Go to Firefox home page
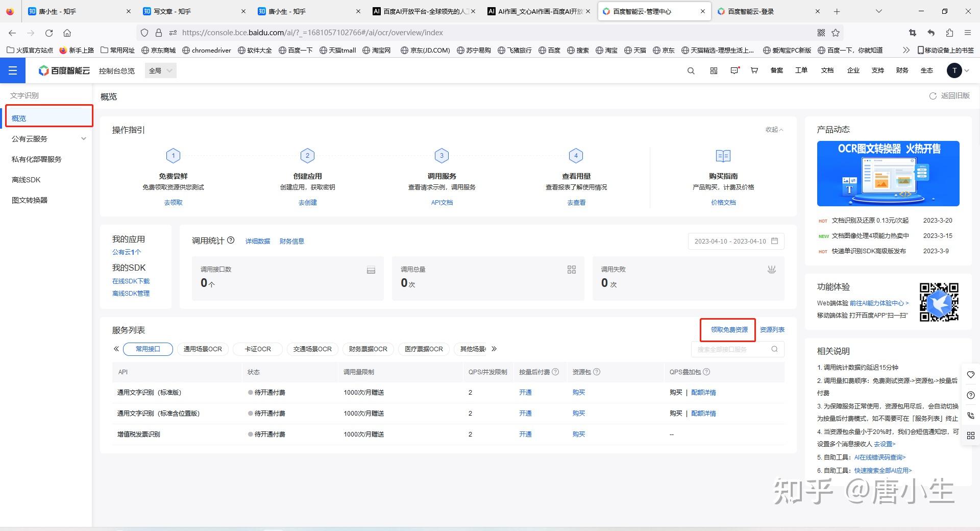Viewport: 980px width, 531px height. [x=67, y=33]
